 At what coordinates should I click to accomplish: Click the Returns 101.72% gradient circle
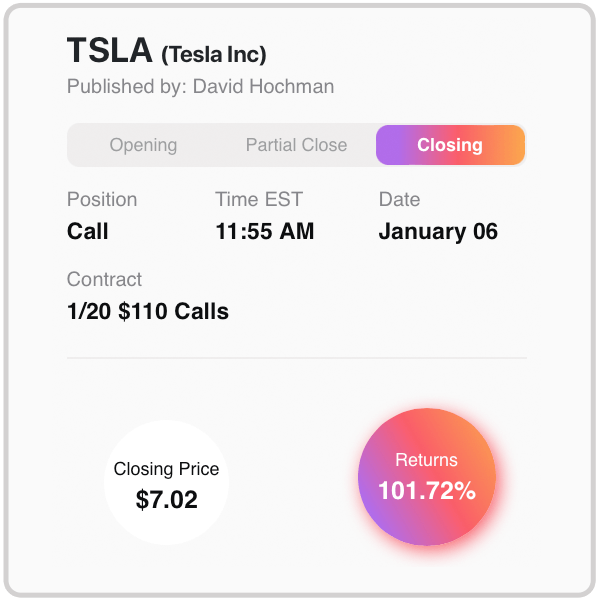click(x=427, y=477)
